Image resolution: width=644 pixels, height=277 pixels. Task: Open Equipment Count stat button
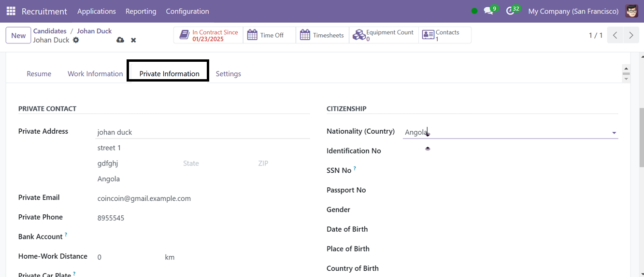(x=384, y=35)
